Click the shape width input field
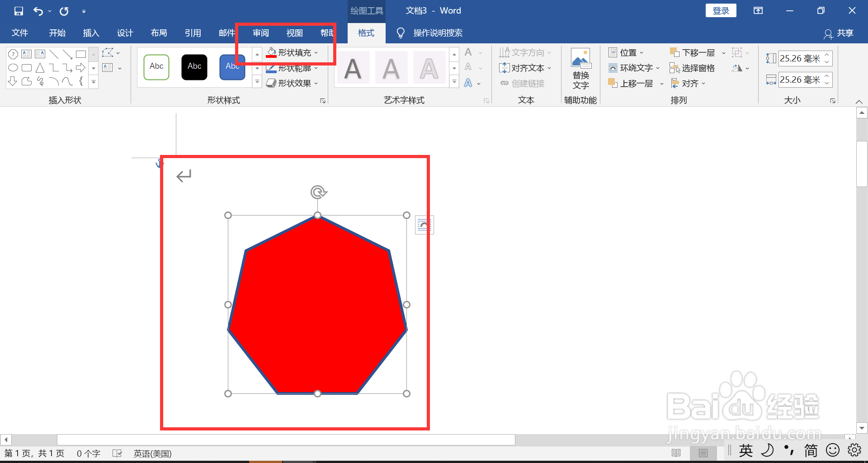The height and width of the screenshot is (463, 868). [800, 80]
